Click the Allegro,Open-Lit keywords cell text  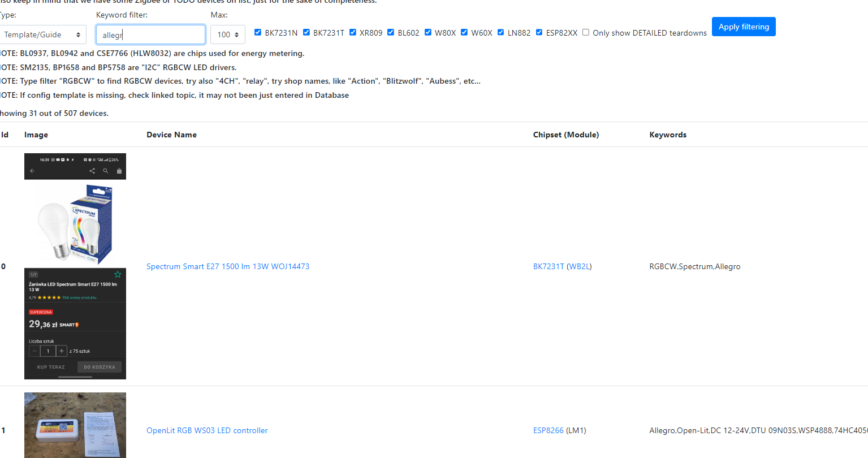coord(758,430)
